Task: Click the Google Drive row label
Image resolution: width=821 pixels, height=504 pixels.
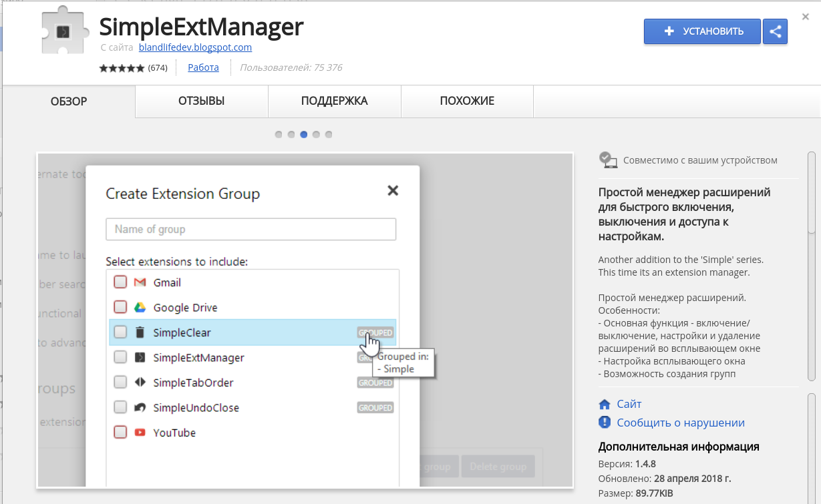Action: pyautogui.click(x=186, y=308)
